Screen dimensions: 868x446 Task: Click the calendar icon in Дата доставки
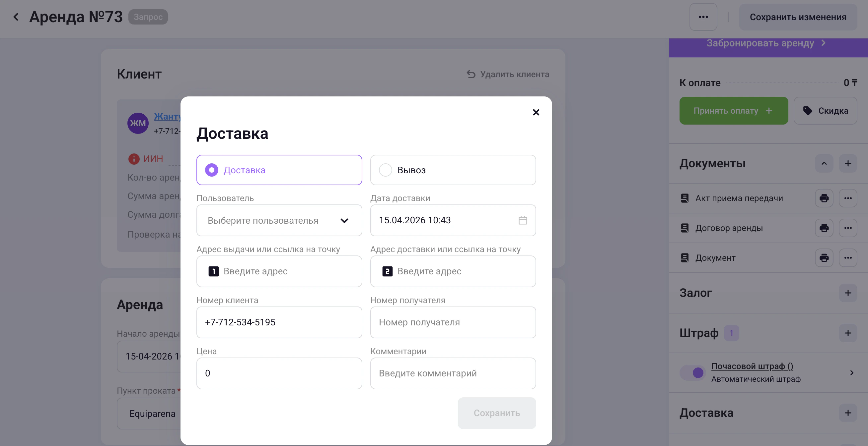click(523, 220)
